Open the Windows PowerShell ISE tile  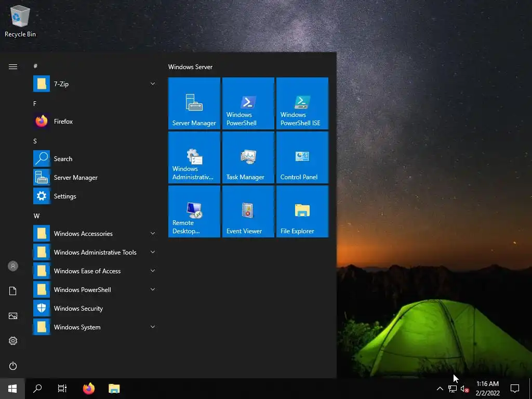pos(302,103)
